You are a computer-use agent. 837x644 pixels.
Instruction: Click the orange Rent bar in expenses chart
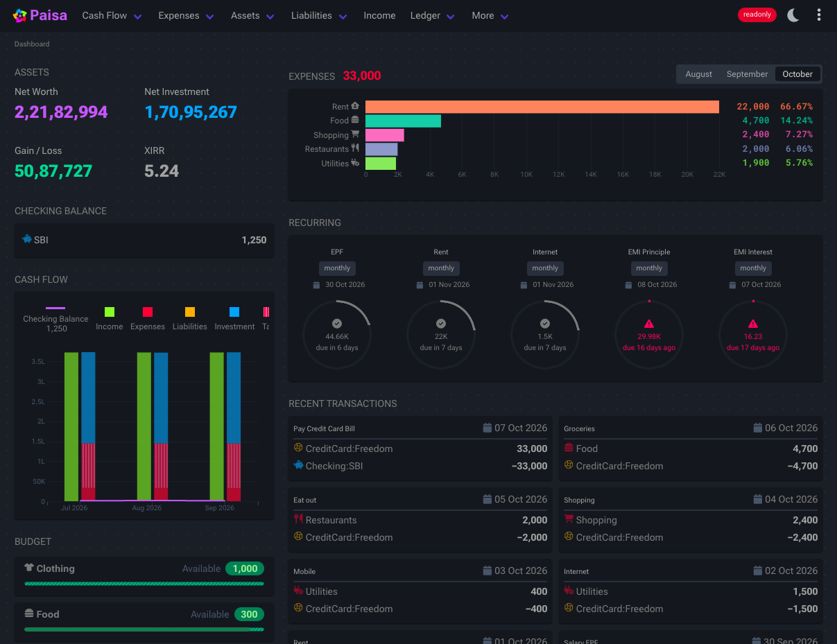(542, 107)
